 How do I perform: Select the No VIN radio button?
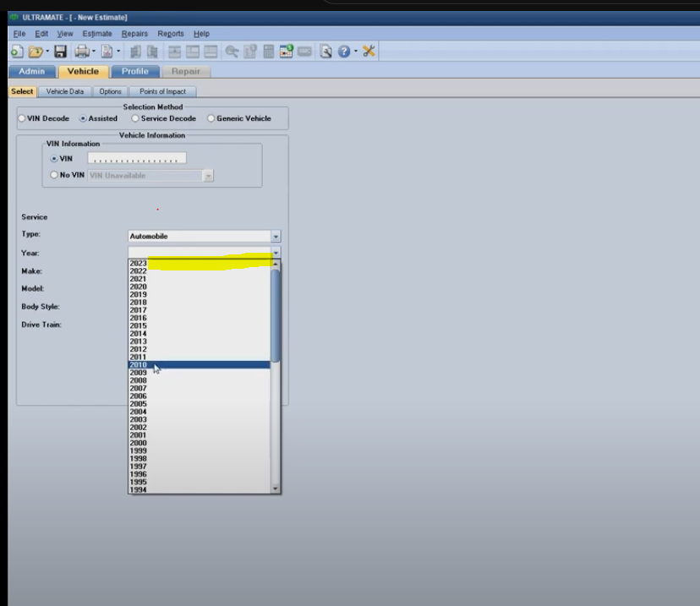(x=54, y=175)
